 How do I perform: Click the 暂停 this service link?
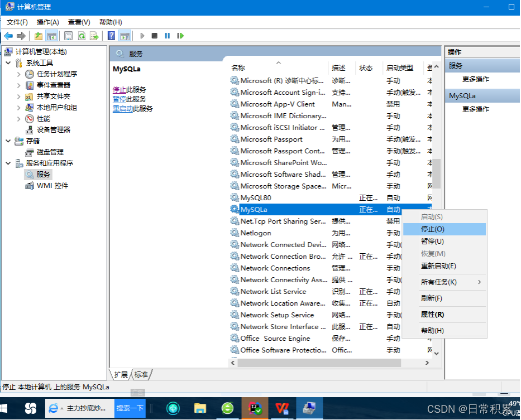click(x=120, y=99)
